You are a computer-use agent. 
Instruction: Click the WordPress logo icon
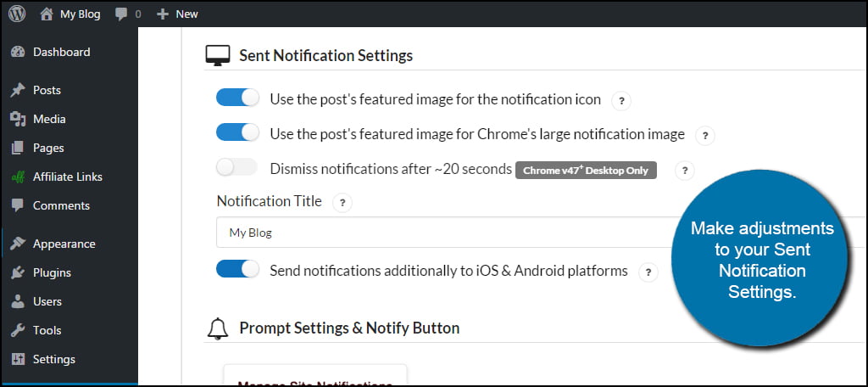(17, 14)
